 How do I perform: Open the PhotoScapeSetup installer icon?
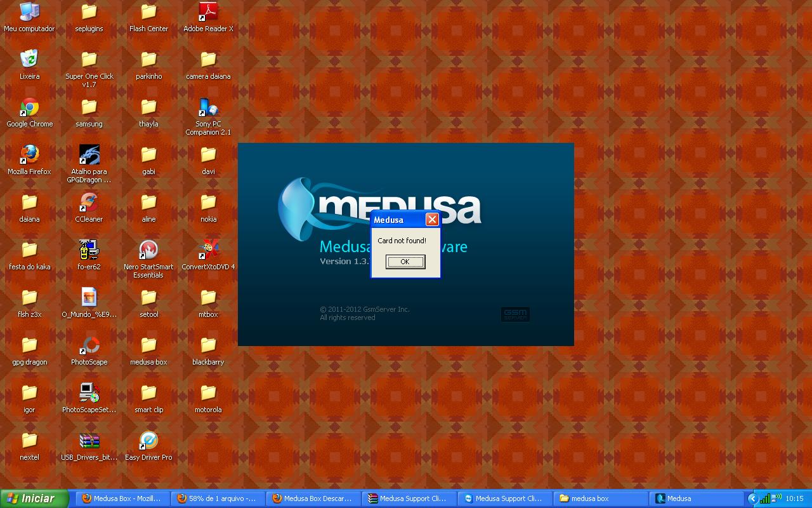tap(89, 392)
